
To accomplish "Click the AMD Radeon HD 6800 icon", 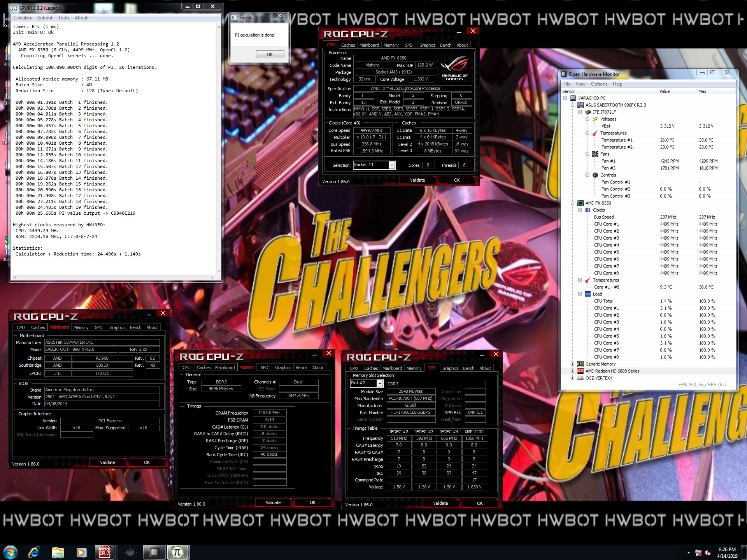I will pyautogui.click(x=580, y=371).
